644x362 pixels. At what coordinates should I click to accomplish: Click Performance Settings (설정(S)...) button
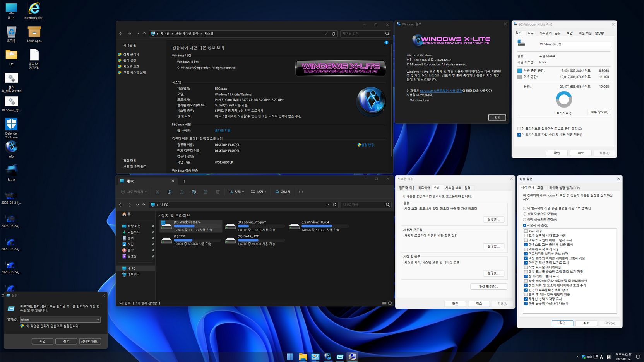tap(493, 219)
